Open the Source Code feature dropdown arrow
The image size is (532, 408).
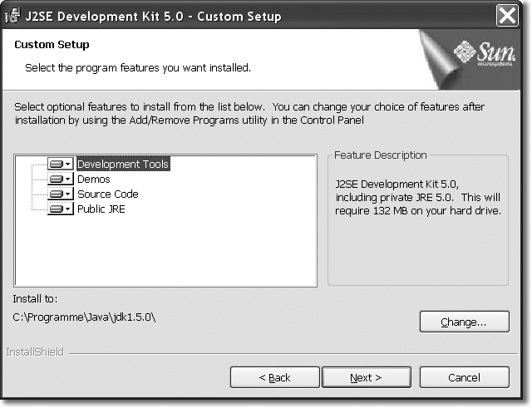(x=68, y=194)
